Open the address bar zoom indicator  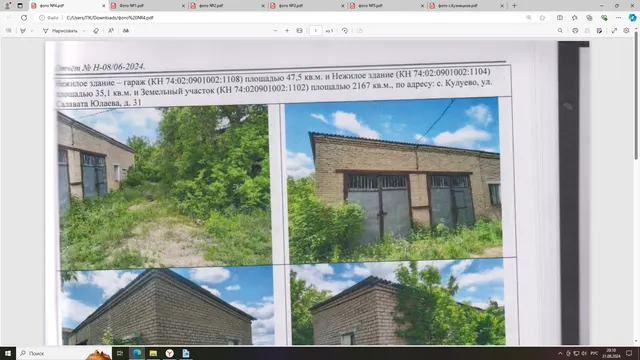pyautogui.click(x=529, y=18)
